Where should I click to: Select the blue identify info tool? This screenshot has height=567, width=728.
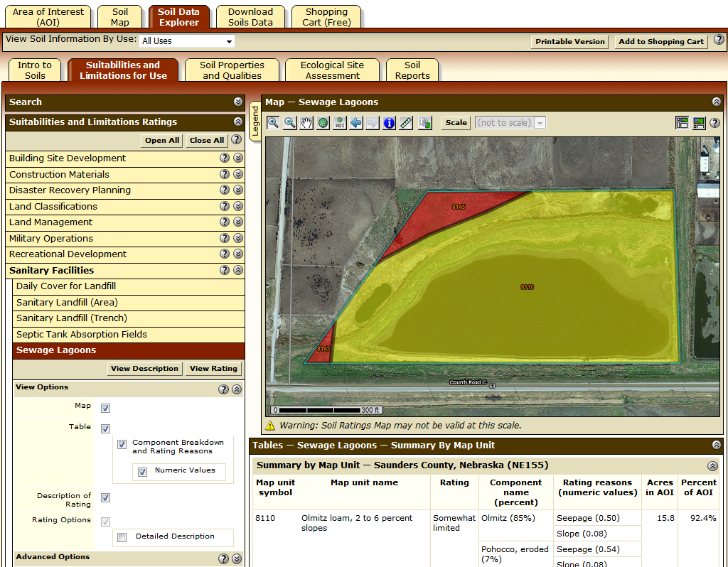[x=389, y=123]
